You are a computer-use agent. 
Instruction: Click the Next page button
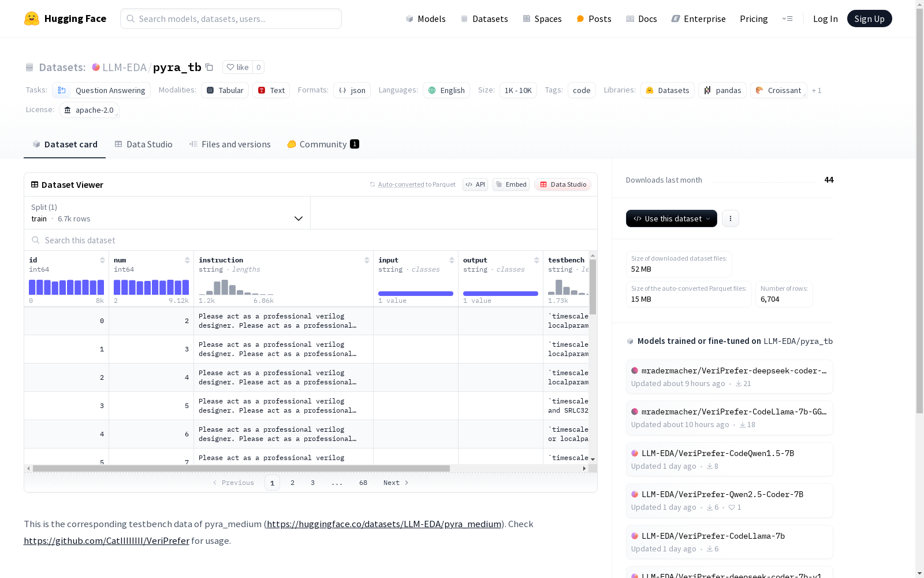point(396,483)
